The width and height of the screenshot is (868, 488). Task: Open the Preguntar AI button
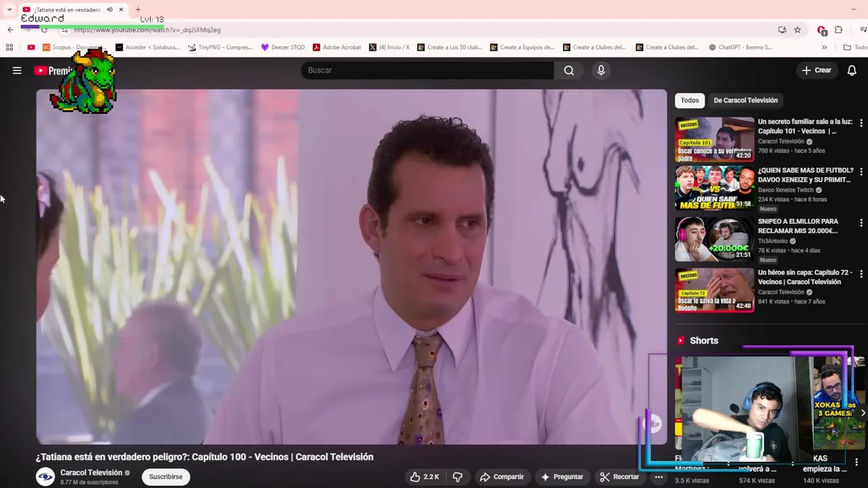[x=561, y=477]
